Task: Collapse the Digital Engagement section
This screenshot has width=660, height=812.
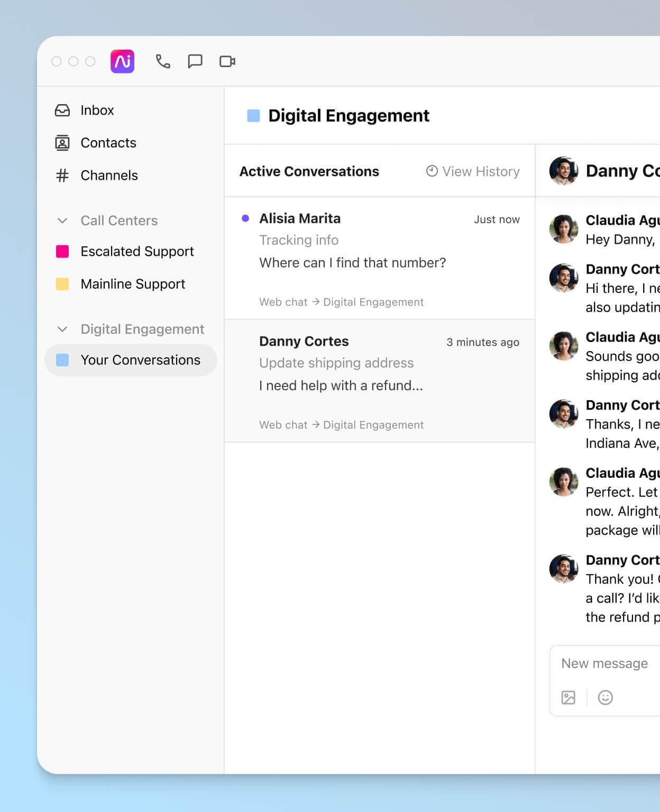Action: point(62,329)
